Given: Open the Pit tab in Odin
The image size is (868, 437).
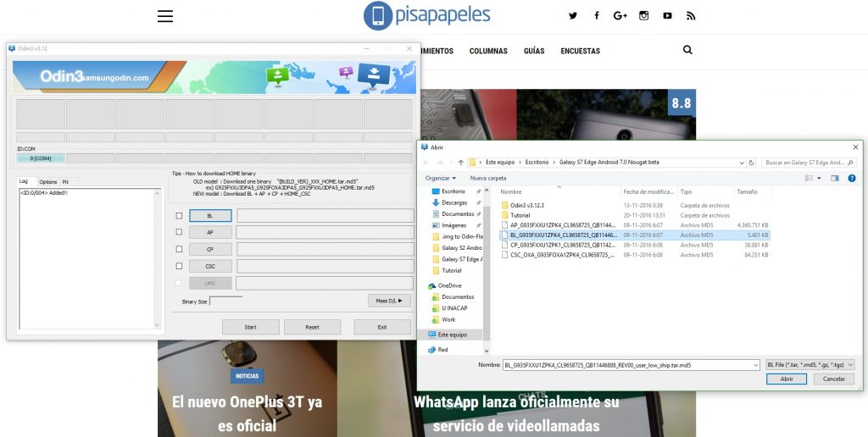Looking at the screenshot, I should point(65,181).
